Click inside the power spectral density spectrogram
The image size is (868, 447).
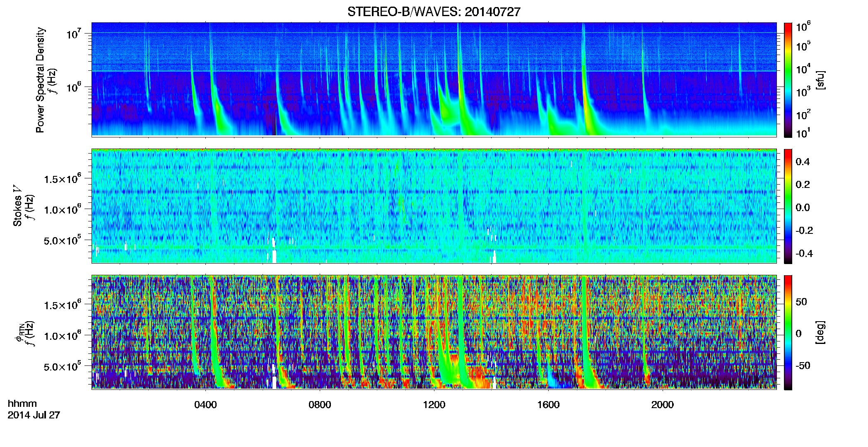click(x=434, y=79)
